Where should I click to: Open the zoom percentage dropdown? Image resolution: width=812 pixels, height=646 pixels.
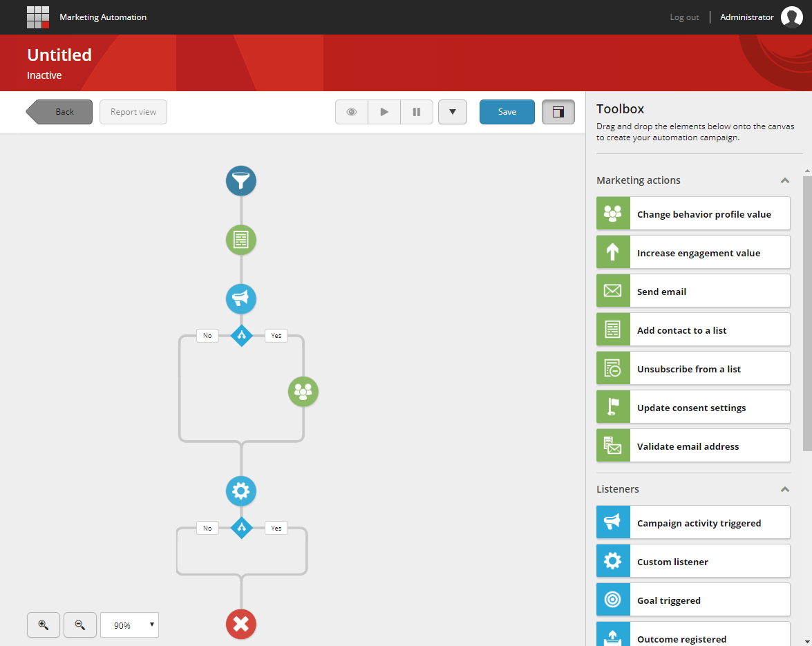click(129, 625)
